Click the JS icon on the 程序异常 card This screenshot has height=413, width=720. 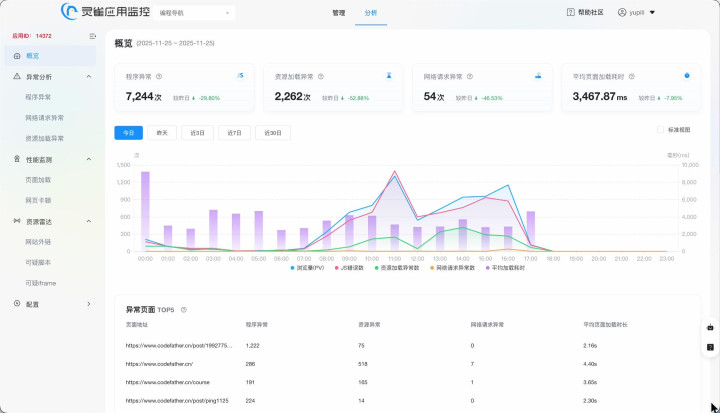(240, 76)
